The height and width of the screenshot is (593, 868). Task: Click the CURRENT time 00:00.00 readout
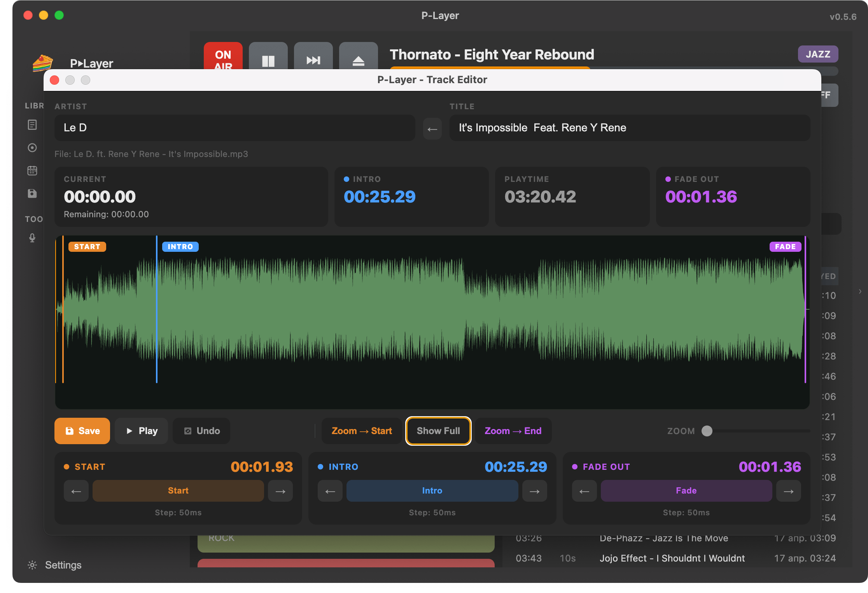point(100,197)
